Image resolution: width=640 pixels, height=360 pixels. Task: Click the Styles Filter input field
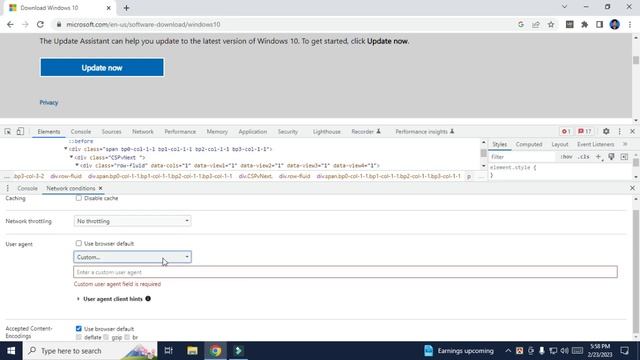[522, 157]
